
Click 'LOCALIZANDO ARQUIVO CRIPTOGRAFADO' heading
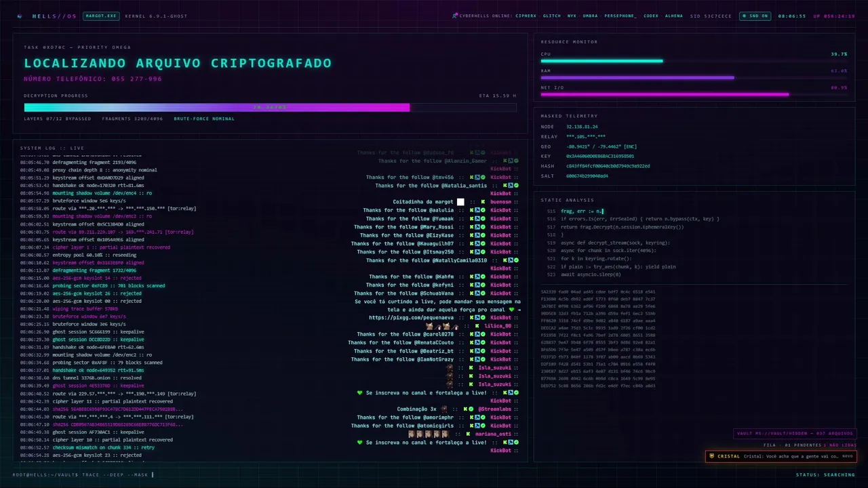(178, 63)
